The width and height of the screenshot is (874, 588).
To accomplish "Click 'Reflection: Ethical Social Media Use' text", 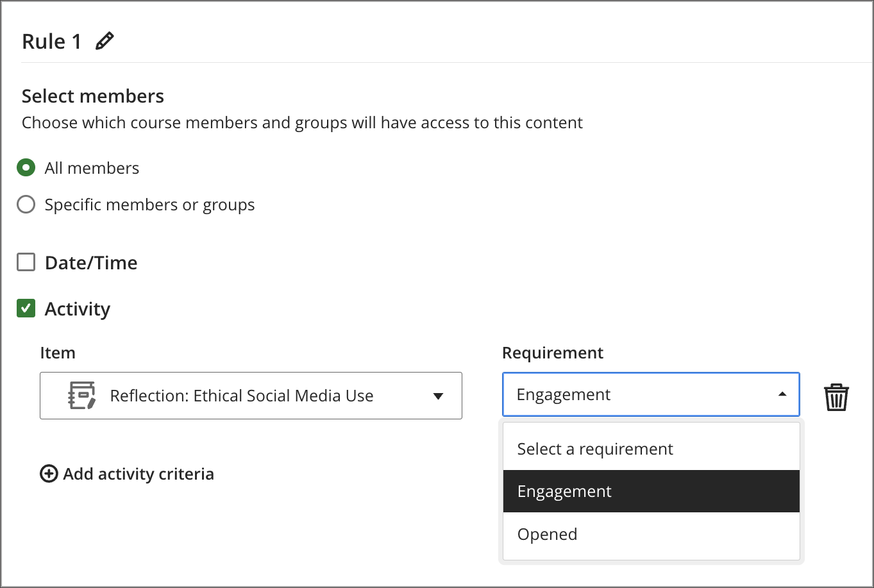I will click(x=242, y=396).
